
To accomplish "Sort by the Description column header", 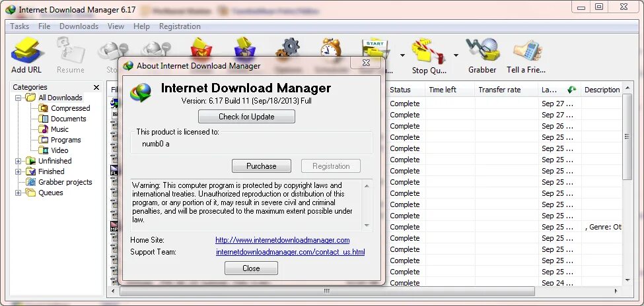I will tap(602, 90).
